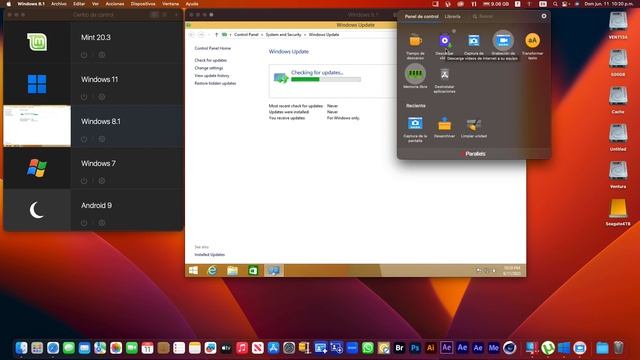The height and width of the screenshot is (360, 640).
Task: Select the Windows 11 logo thumbnail
Action: pos(37,84)
